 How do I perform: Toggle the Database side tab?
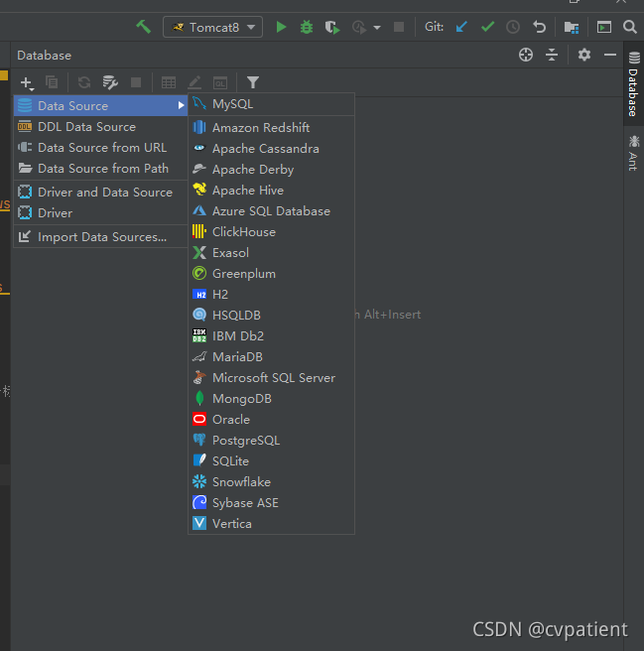(x=634, y=83)
